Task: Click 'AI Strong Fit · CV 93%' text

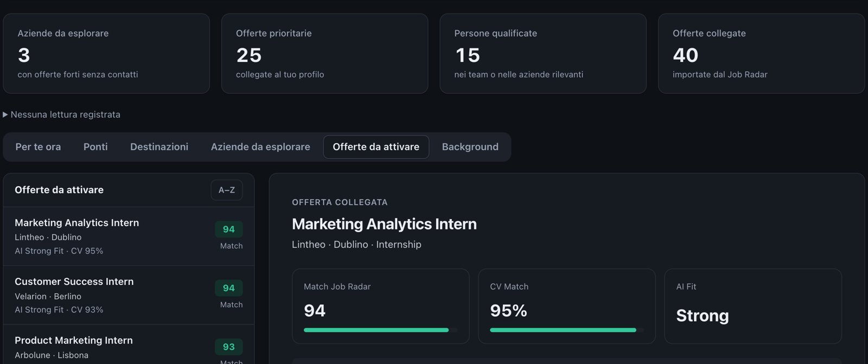Action: pyautogui.click(x=59, y=310)
